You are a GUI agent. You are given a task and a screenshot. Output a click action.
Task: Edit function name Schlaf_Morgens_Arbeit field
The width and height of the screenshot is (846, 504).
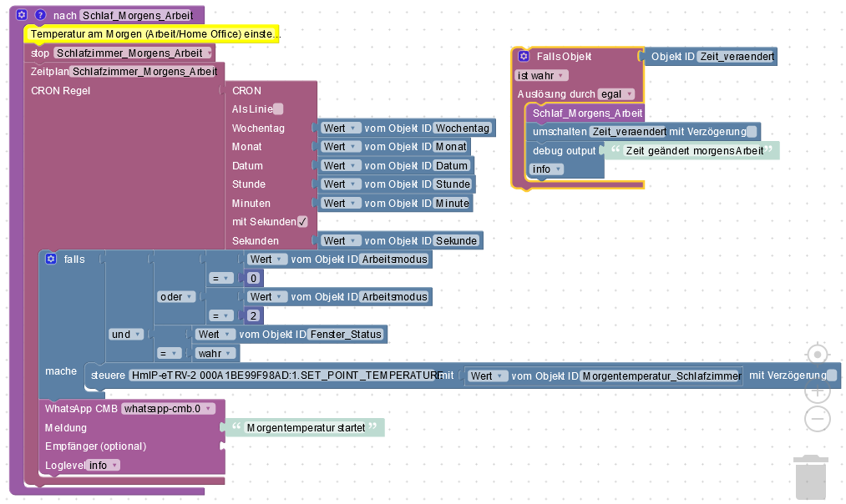point(138,15)
